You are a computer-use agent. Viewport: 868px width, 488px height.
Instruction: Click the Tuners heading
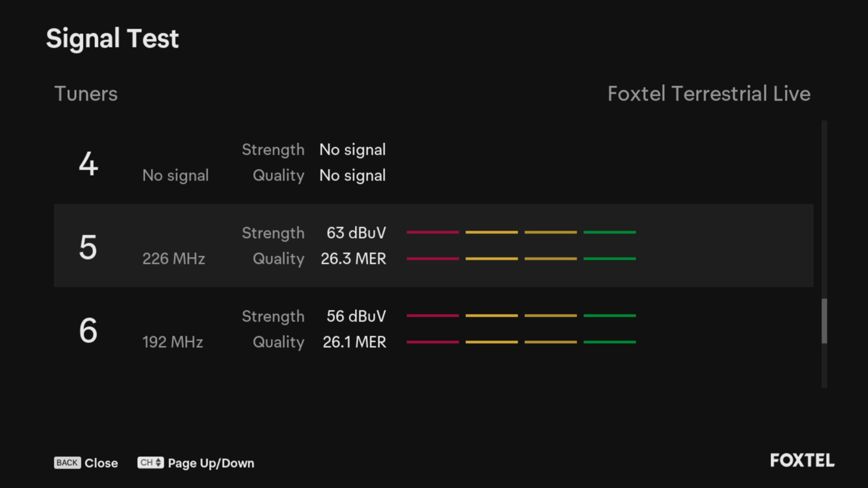(86, 94)
